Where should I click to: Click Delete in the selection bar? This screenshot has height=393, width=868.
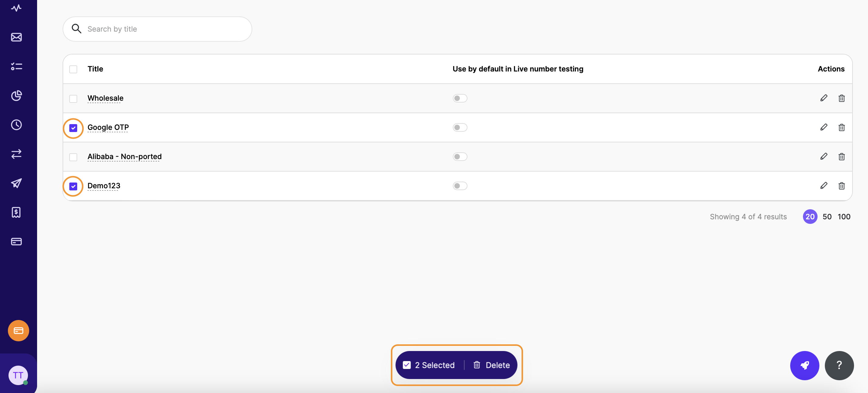[x=492, y=365]
